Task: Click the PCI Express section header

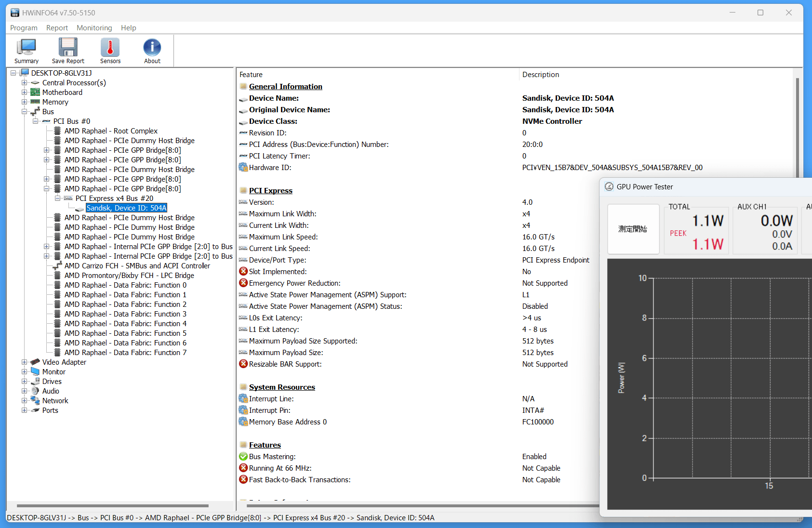Action: pos(270,191)
